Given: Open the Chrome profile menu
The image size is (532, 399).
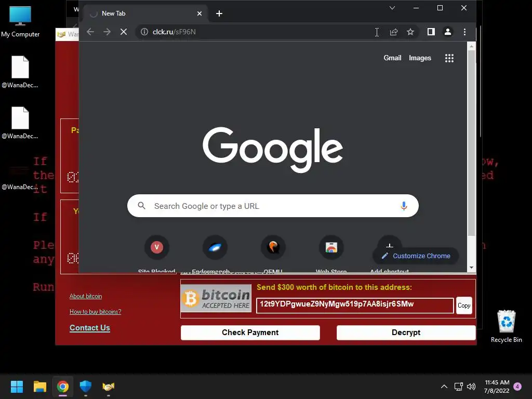Looking at the screenshot, I should pos(448,32).
